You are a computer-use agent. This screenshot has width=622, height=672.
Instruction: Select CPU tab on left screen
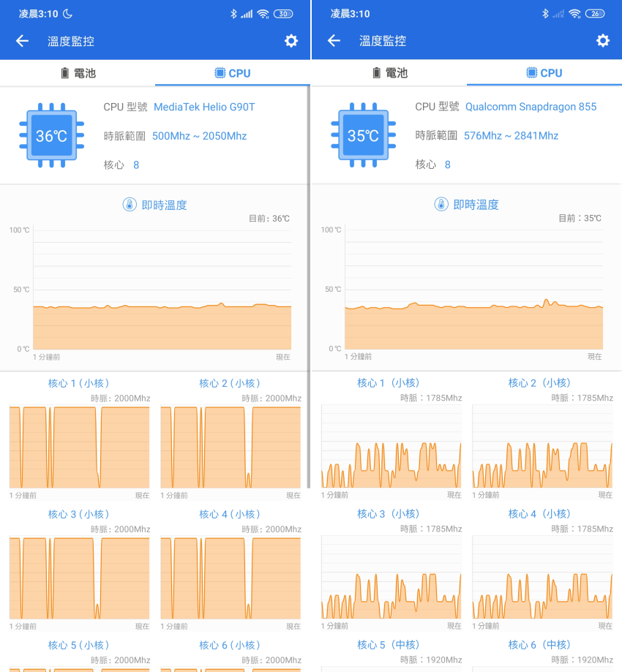pos(233,73)
